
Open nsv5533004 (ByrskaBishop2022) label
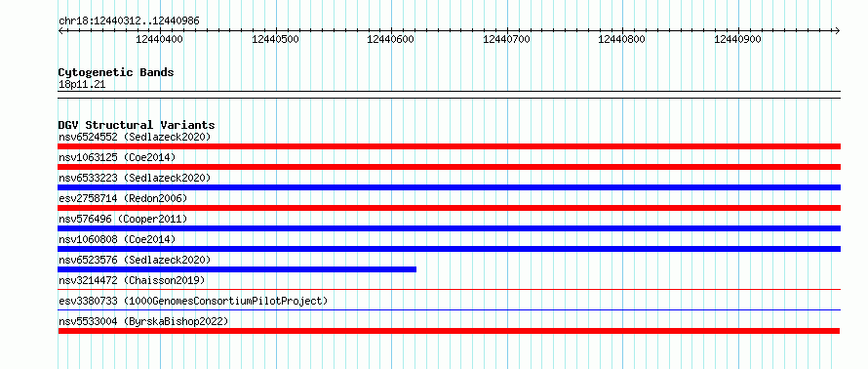(x=143, y=321)
